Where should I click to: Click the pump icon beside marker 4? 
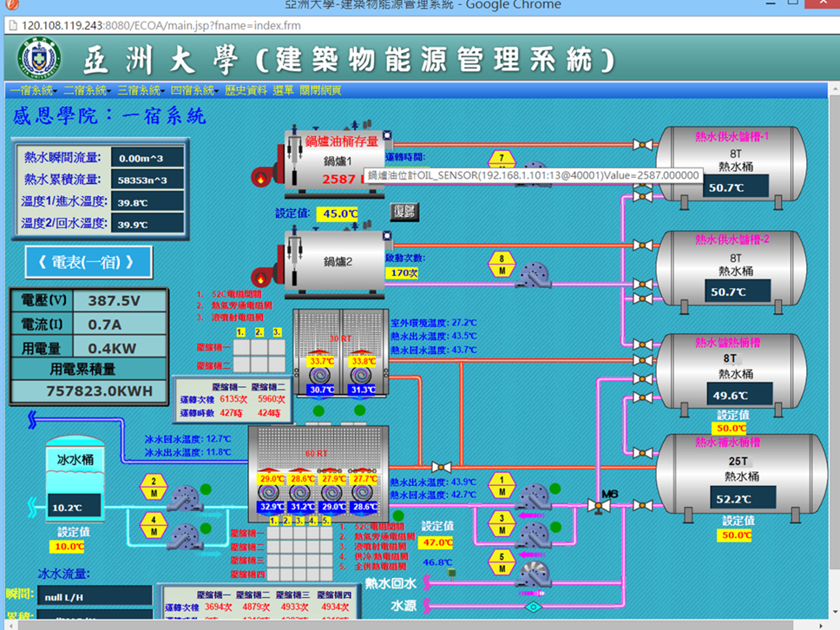(185, 537)
